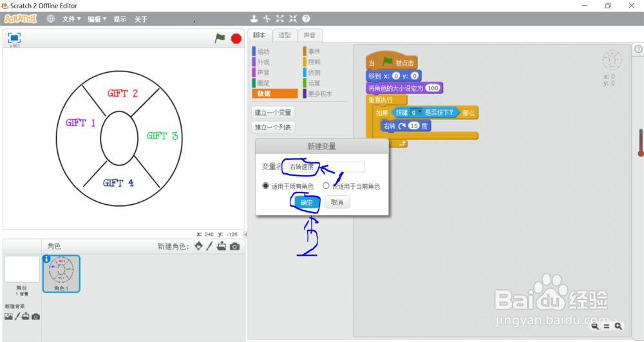644x342 pixels.
Task: Select the 更多积木 block category
Action: click(325, 93)
